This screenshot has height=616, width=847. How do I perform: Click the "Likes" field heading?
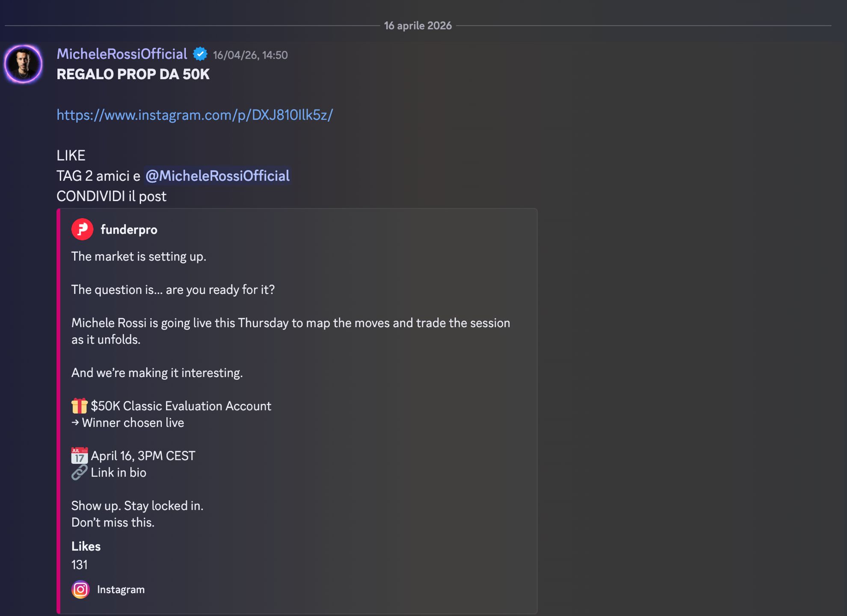coord(86,546)
